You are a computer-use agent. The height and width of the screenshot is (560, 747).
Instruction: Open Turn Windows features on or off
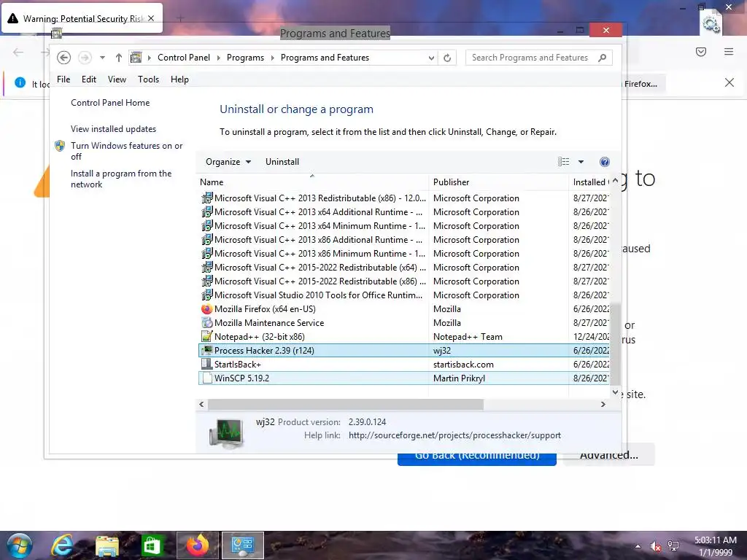pos(127,151)
